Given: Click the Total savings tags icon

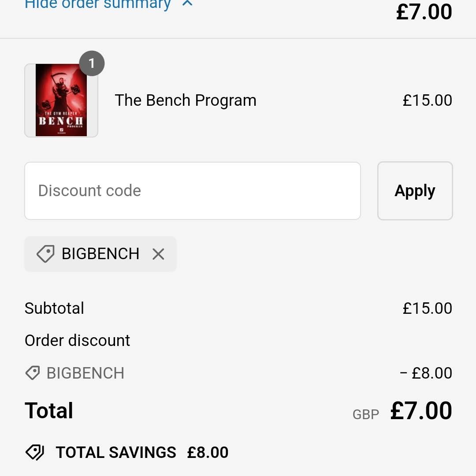Looking at the screenshot, I should click(35, 452).
